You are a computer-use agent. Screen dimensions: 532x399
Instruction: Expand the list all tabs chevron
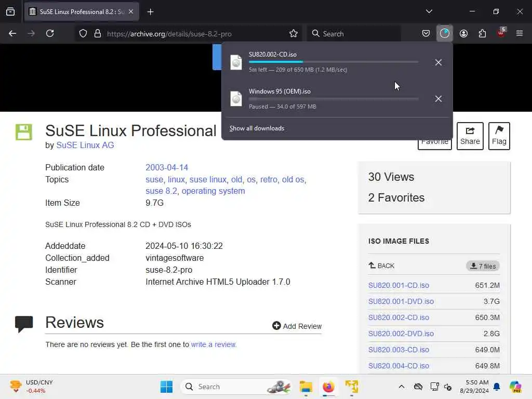pos(429,11)
